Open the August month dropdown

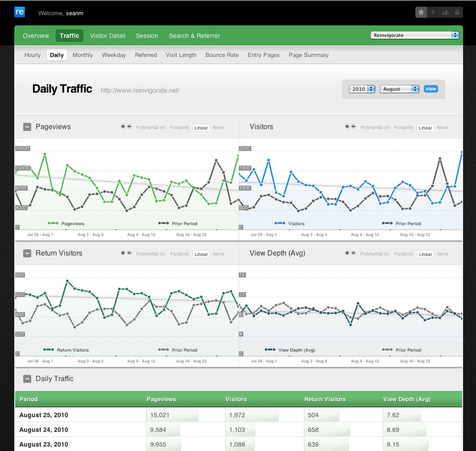[x=399, y=89]
